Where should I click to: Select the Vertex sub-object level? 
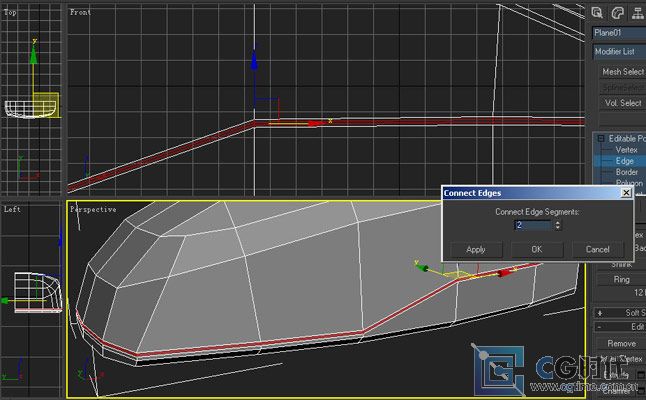(x=626, y=150)
